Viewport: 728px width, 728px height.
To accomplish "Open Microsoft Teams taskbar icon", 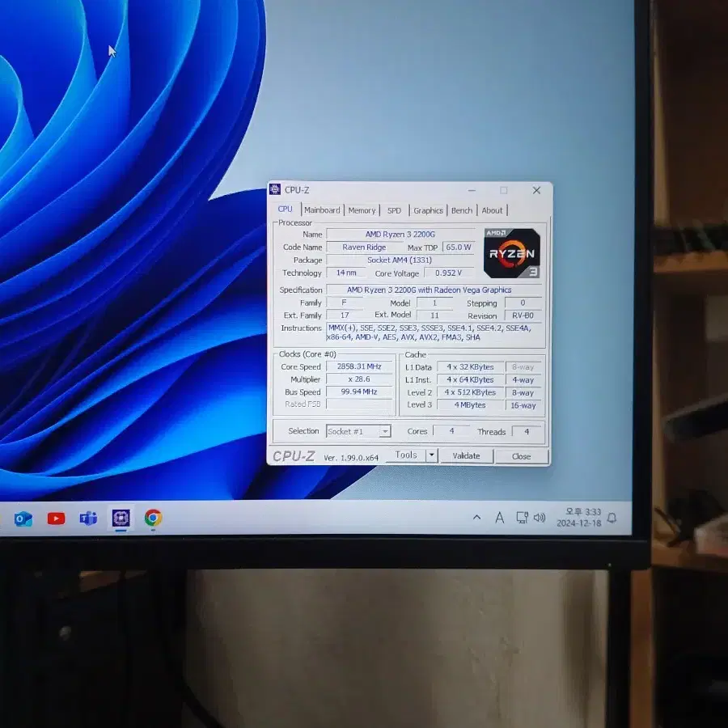I will click(88, 518).
